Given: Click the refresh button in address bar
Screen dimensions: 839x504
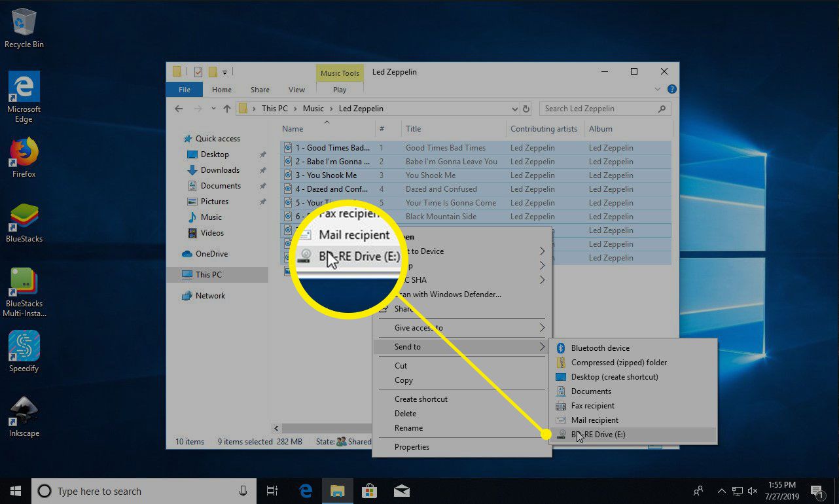Looking at the screenshot, I should point(526,109).
